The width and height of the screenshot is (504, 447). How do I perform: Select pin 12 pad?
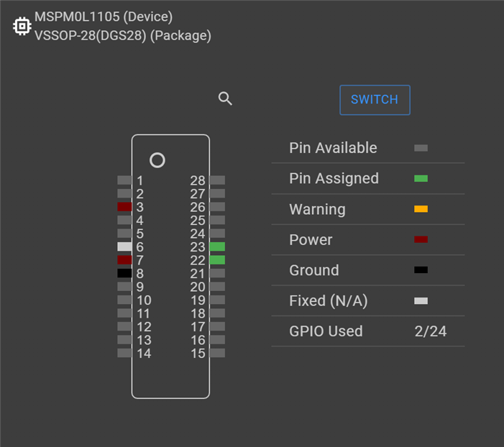tap(124, 326)
